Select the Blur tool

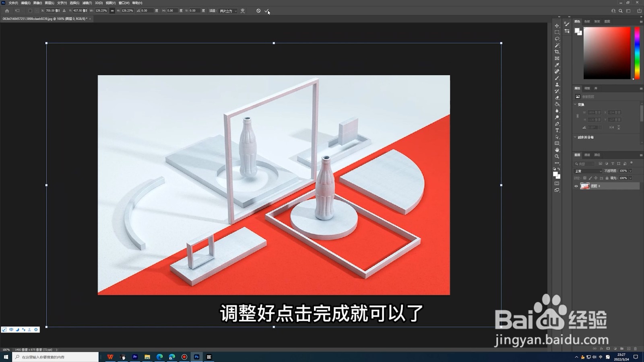(x=557, y=111)
